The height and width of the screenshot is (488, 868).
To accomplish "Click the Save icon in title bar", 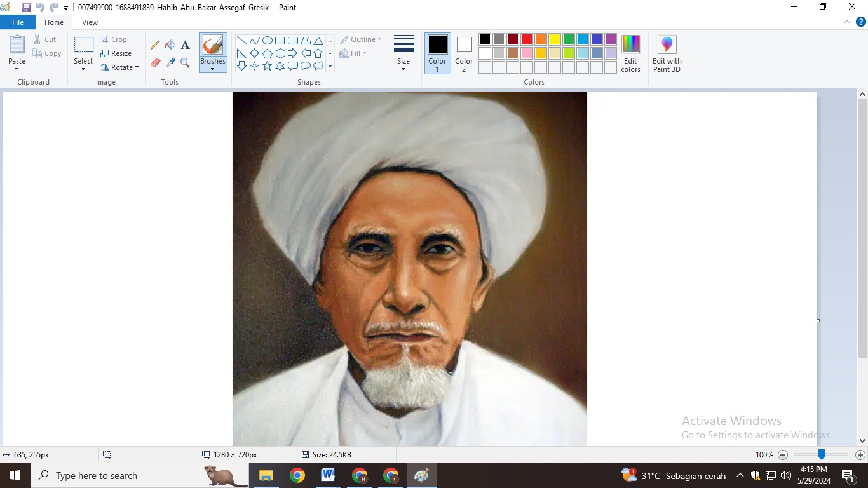I will click(26, 8).
